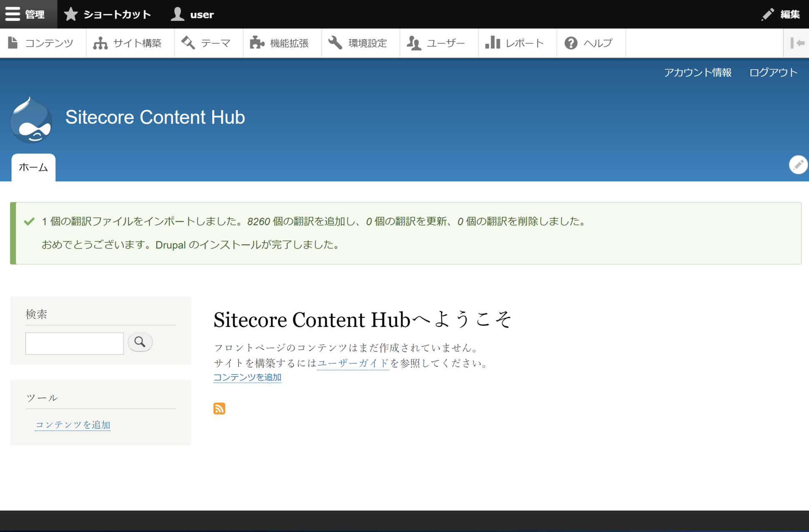This screenshot has height=532, width=809.
Task: Click the orange RSS feed icon
Action: click(x=219, y=408)
